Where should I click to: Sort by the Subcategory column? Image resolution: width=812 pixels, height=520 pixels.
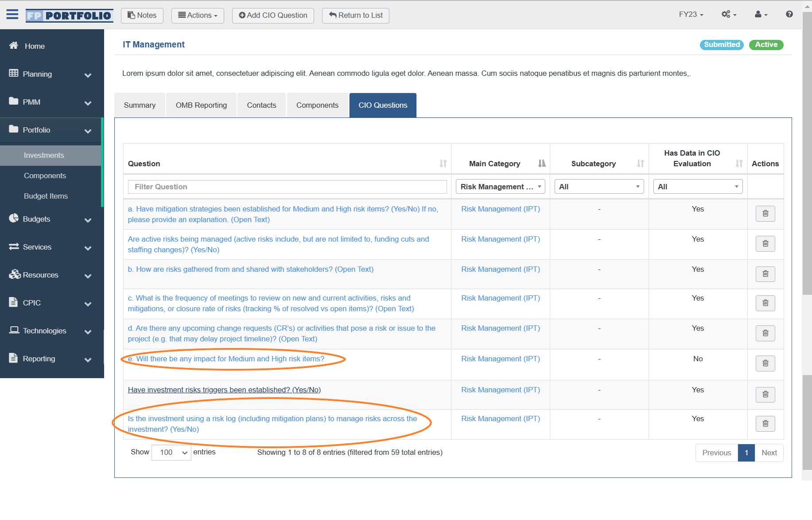[x=641, y=164]
